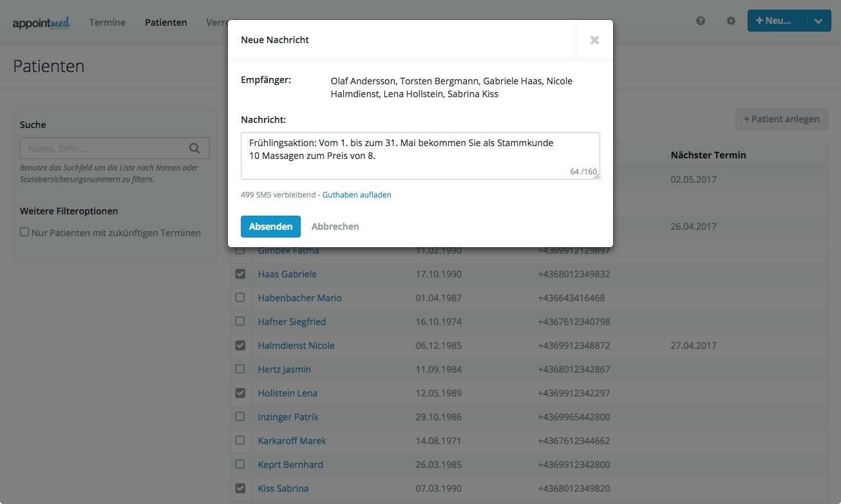Viewport: 841px width, 504px height.
Task: Click the '+ Neu...' button
Action: coord(775,21)
